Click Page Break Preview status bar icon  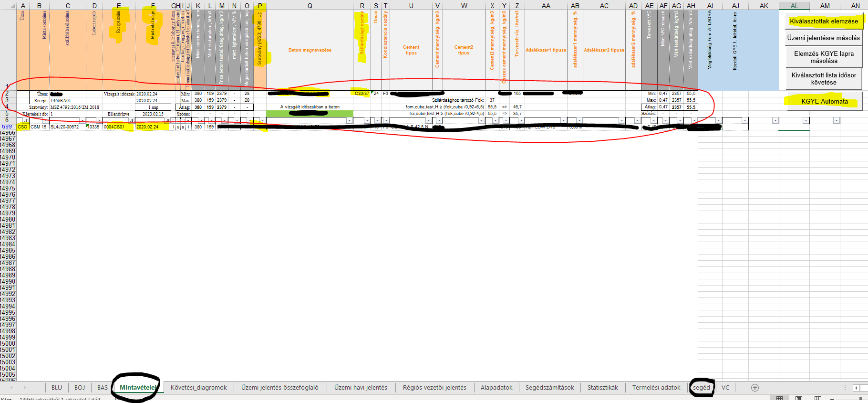click(818, 398)
